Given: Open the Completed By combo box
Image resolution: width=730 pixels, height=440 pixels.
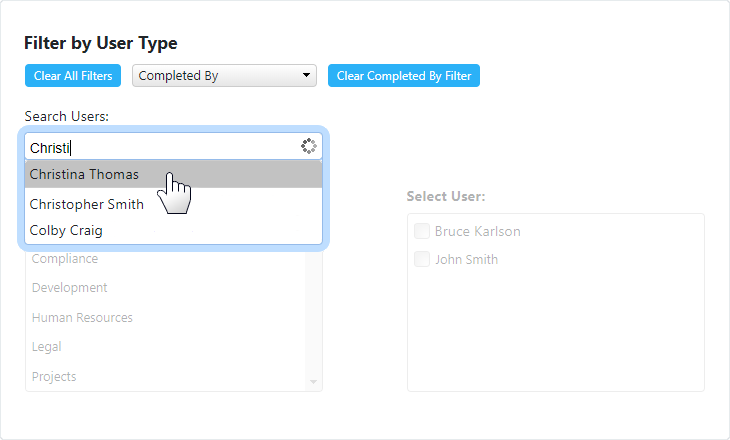Looking at the screenshot, I should point(224,75).
